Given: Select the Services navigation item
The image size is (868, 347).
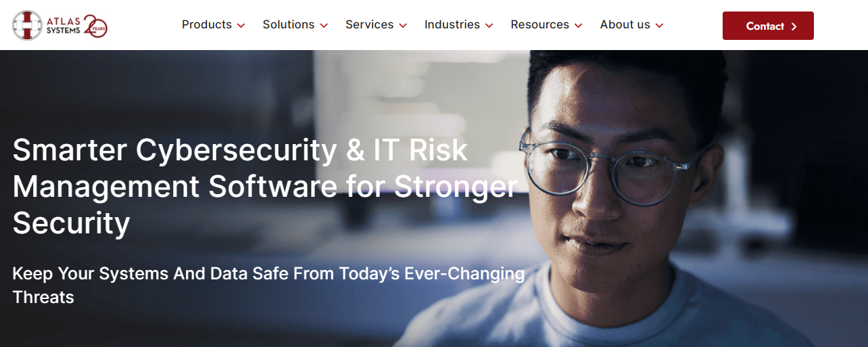Looking at the screenshot, I should [x=370, y=24].
